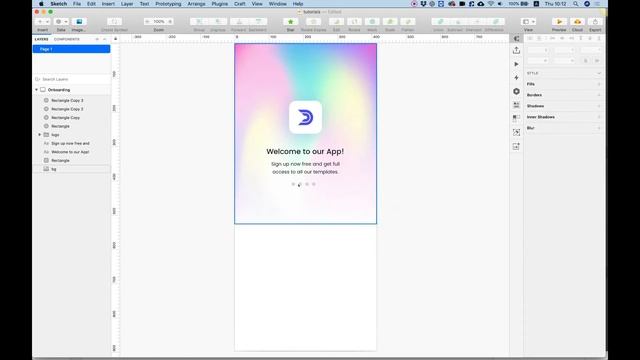The image size is (640, 360).
Task: Switch to the Layers tab
Action: (41, 39)
